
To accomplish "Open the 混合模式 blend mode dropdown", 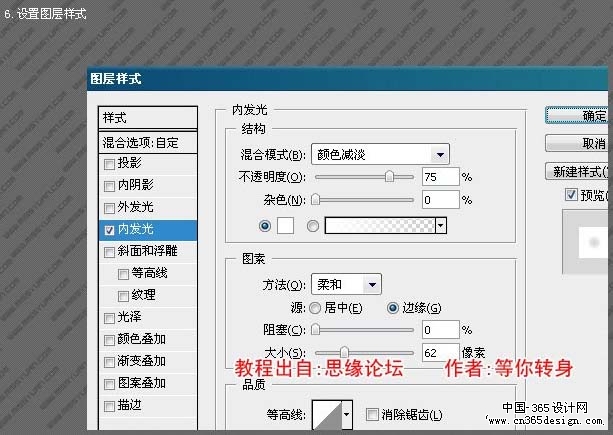I will 380,155.
